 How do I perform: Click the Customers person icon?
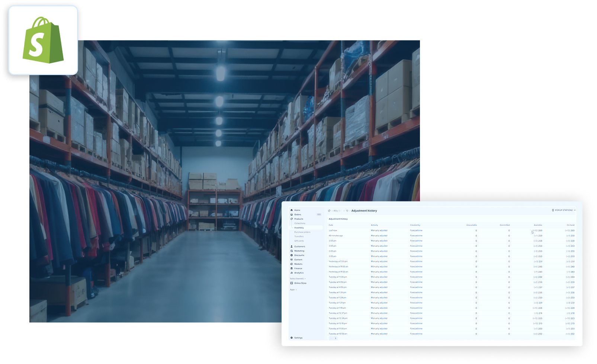coord(292,247)
